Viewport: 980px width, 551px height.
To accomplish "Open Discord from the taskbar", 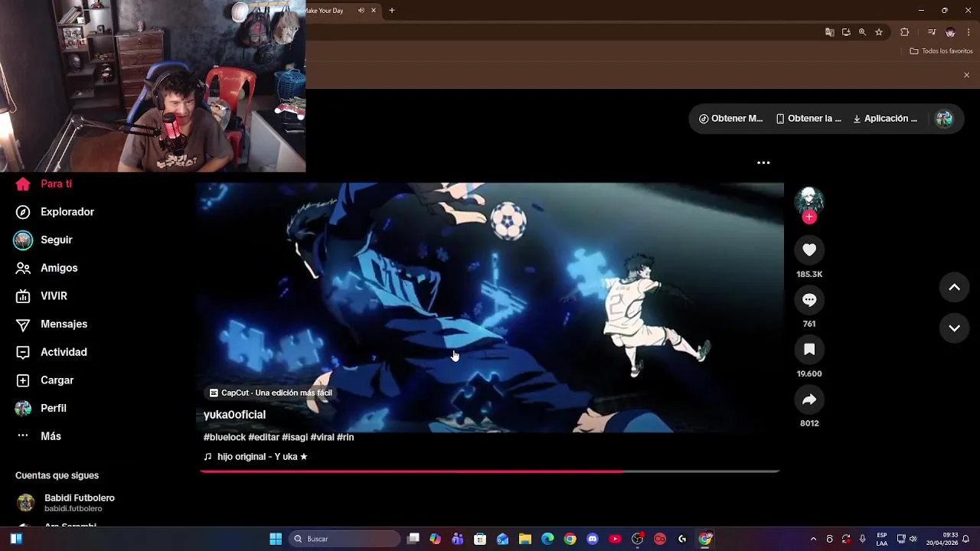I will 592,539.
